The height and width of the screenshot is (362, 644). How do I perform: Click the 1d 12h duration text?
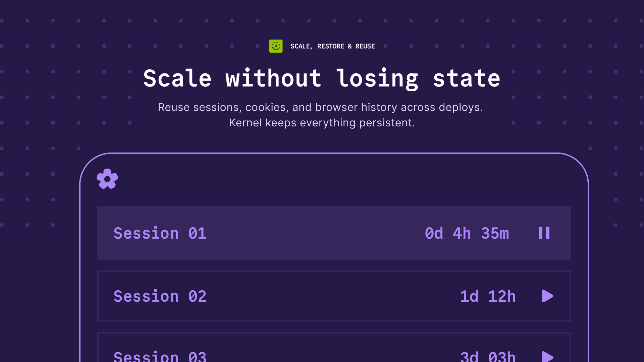pyautogui.click(x=488, y=296)
